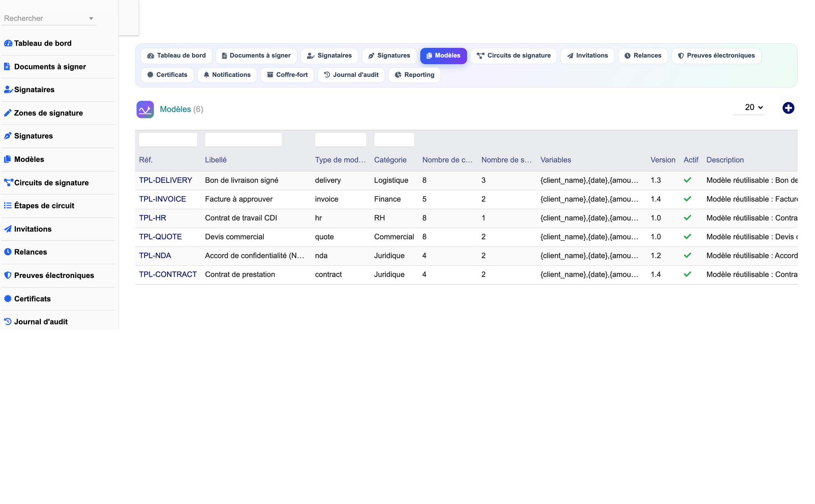This screenshot has width=815, height=504.
Task: Toggle the Actif checkmark for TPL-CONTRACT
Action: [687, 274]
